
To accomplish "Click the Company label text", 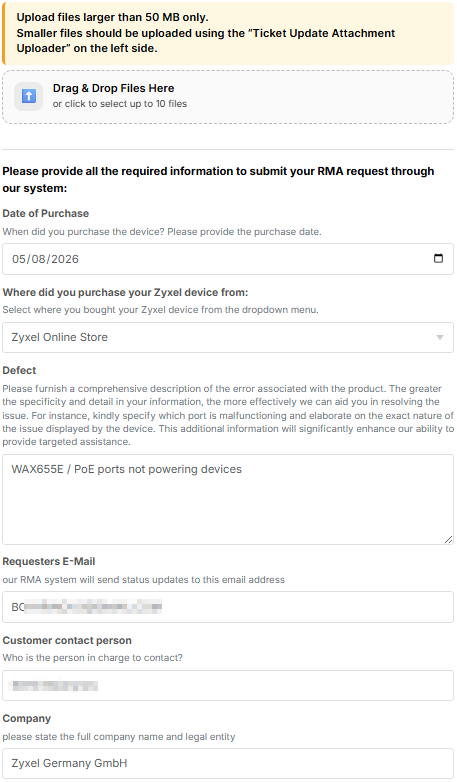I will [26, 719].
